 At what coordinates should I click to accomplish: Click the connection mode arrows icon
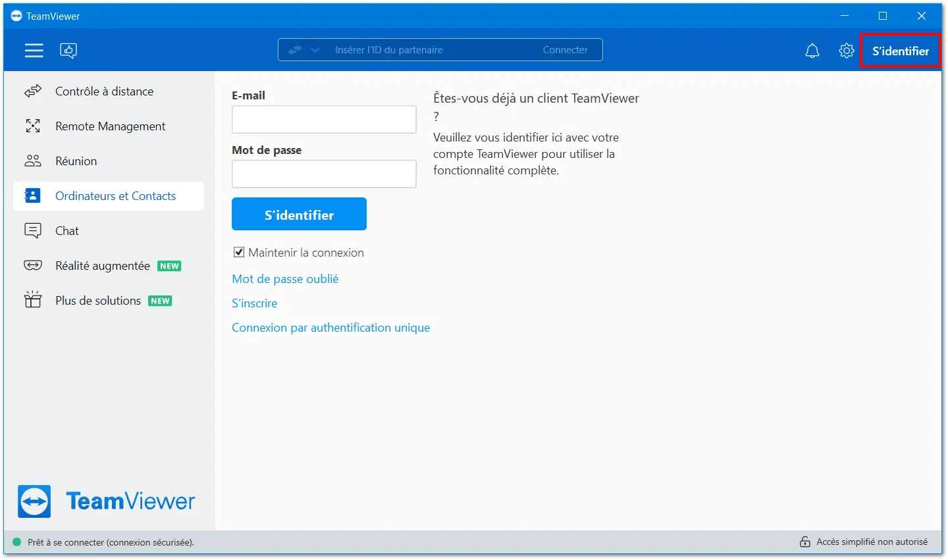tap(295, 50)
